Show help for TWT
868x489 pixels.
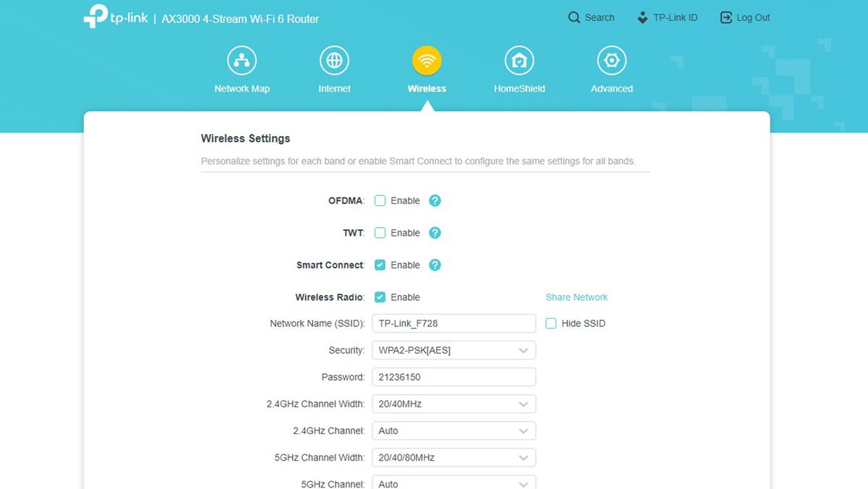pyautogui.click(x=435, y=233)
